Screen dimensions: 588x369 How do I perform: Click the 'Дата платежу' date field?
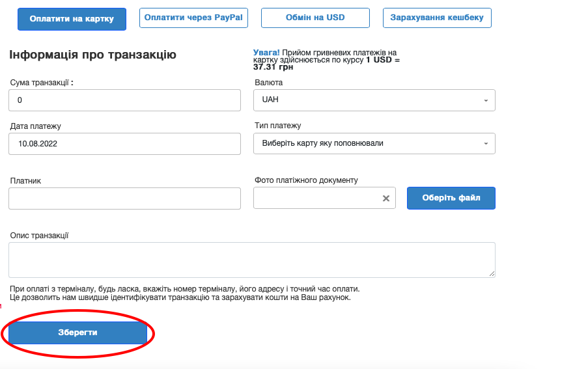click(124, 144)
